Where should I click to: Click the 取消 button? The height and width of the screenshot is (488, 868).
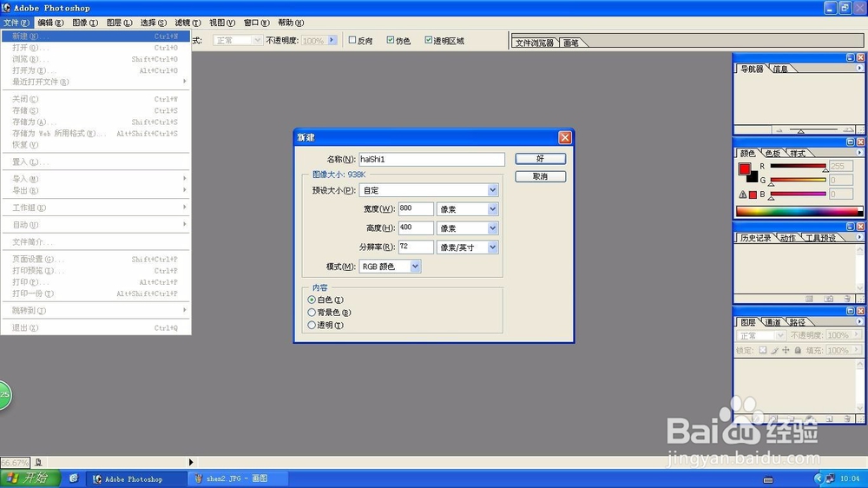point(540,176)
